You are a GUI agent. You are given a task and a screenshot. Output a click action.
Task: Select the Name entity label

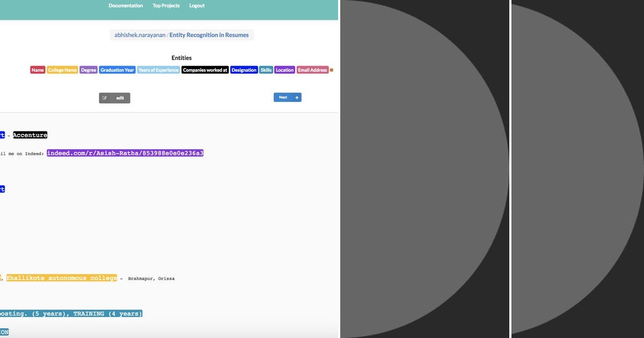tap(37, 70)
